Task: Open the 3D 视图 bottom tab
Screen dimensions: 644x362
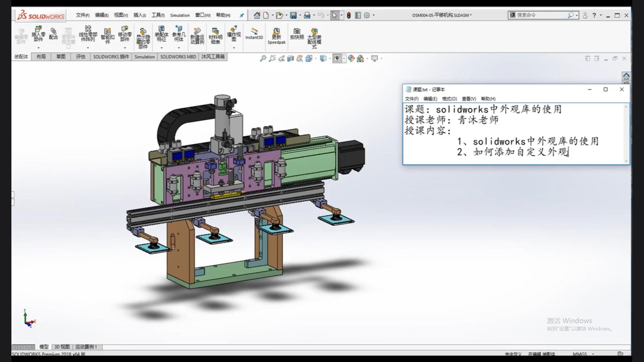Action: coord(62,347)
